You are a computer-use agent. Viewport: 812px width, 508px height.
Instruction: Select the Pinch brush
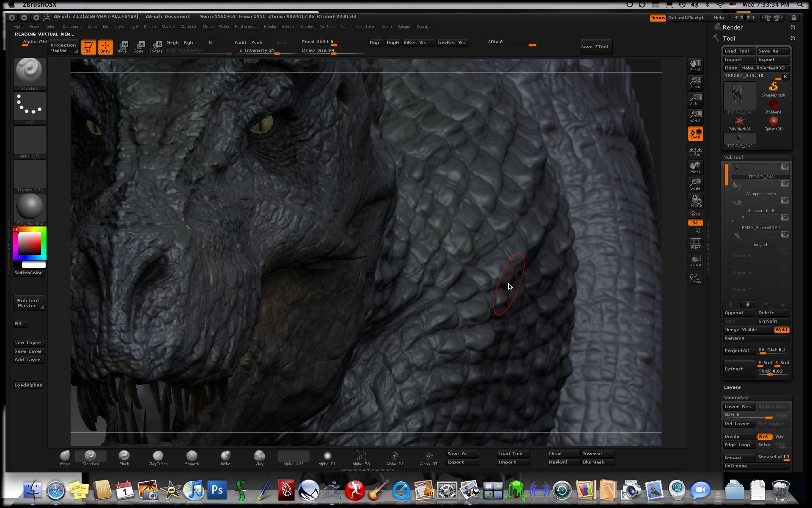click(124, 458)
